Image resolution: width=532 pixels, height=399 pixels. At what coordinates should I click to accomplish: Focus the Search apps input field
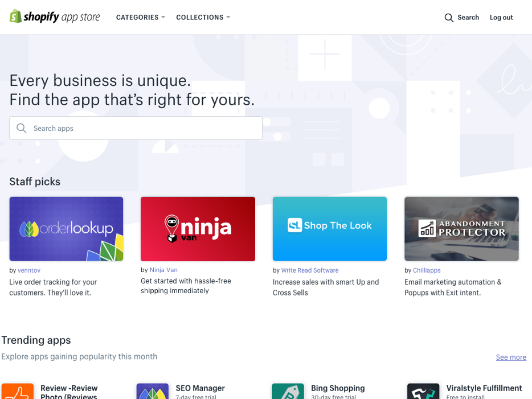point(136,128)
